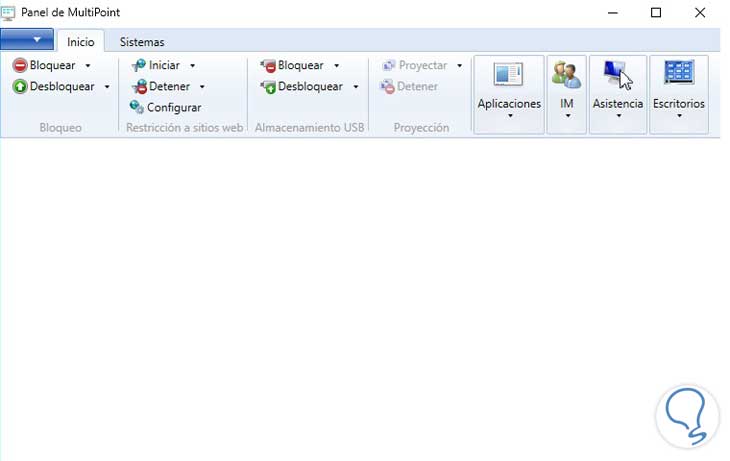Click the green Desbloquear icon in Bloqueo group

tap(20, 87)
